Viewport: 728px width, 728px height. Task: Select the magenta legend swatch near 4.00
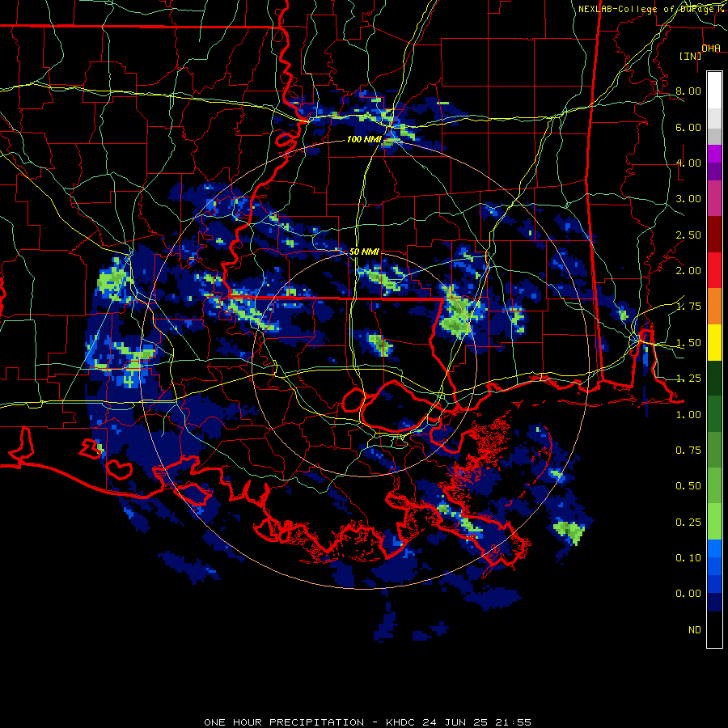point(714,154)
